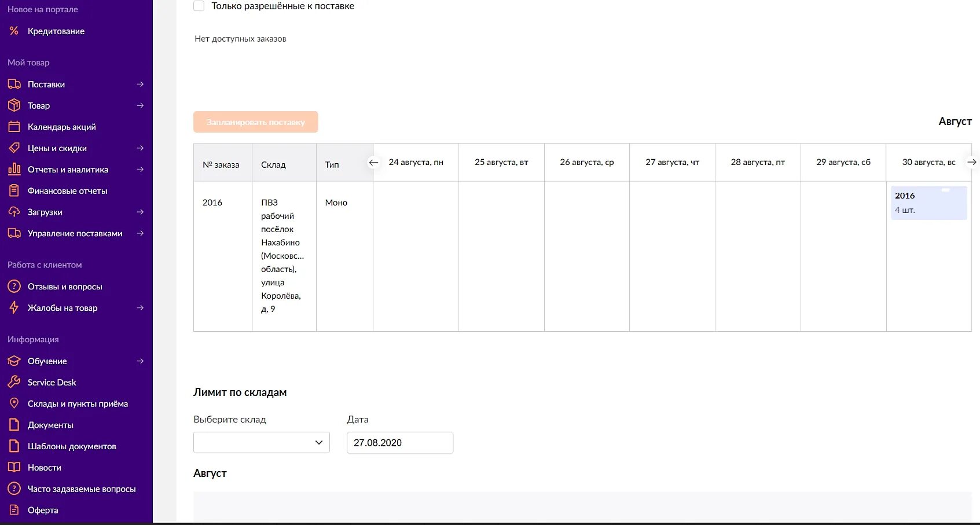The image size is (980, 525).
Task: Click order number 2016 in the table row
Action: pyautogui.click(x=212, y=202)
